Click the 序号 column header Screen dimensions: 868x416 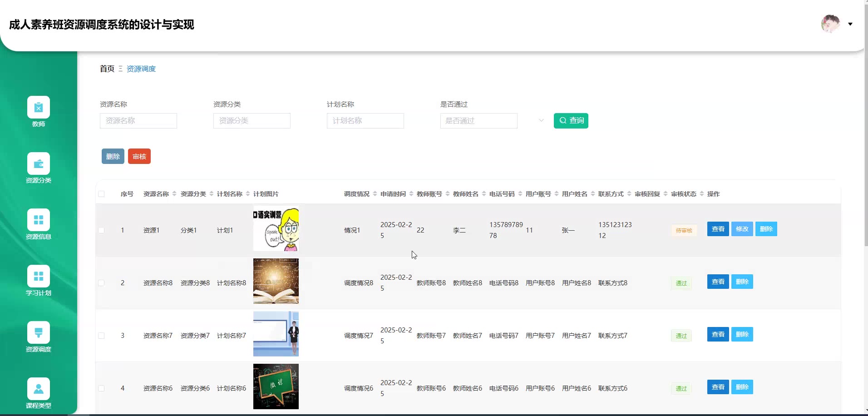pyautogui.click(x=127, y=194)
